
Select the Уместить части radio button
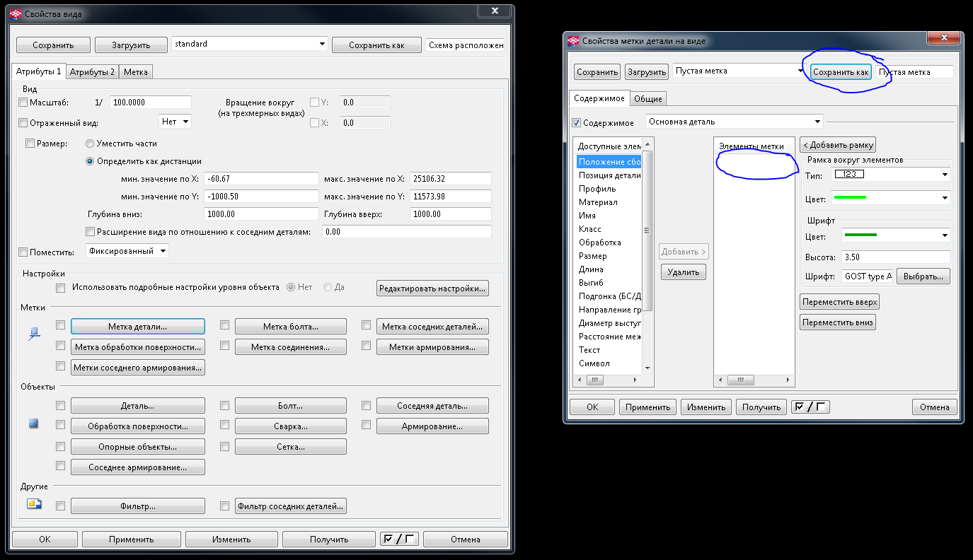click(90, 144)
